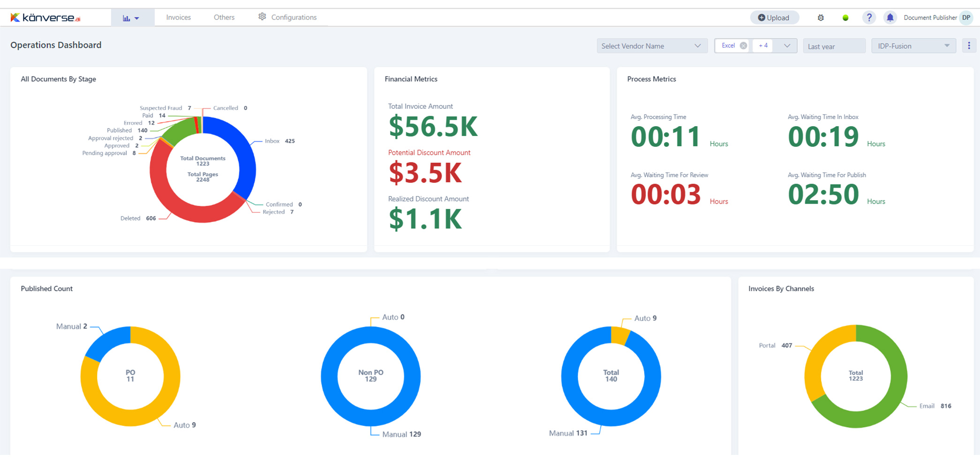Click the green status indicator dot
980x469 pixels.
tap(845, 18)
